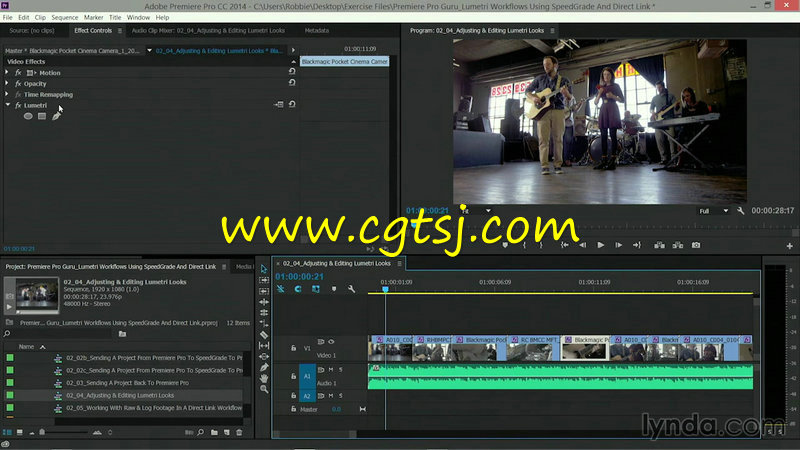Reset the Lumetri effect
800x450 pixels.
point(292,105)
